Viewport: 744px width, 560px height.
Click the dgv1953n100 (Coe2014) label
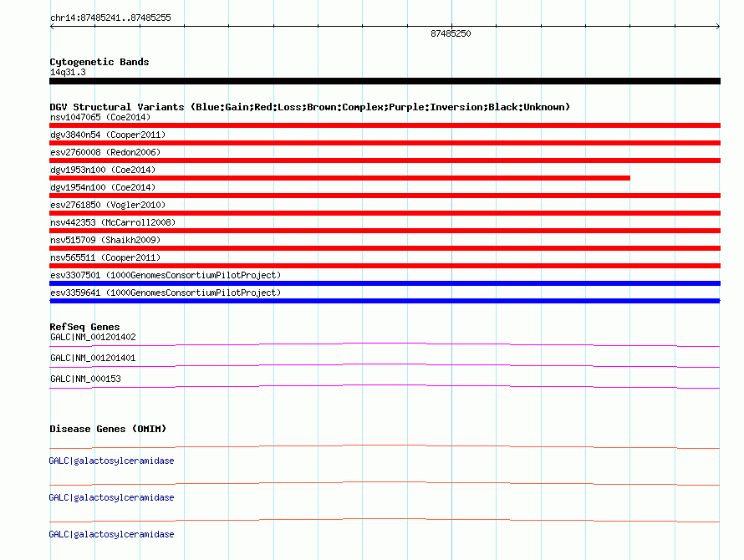point(103,170)
